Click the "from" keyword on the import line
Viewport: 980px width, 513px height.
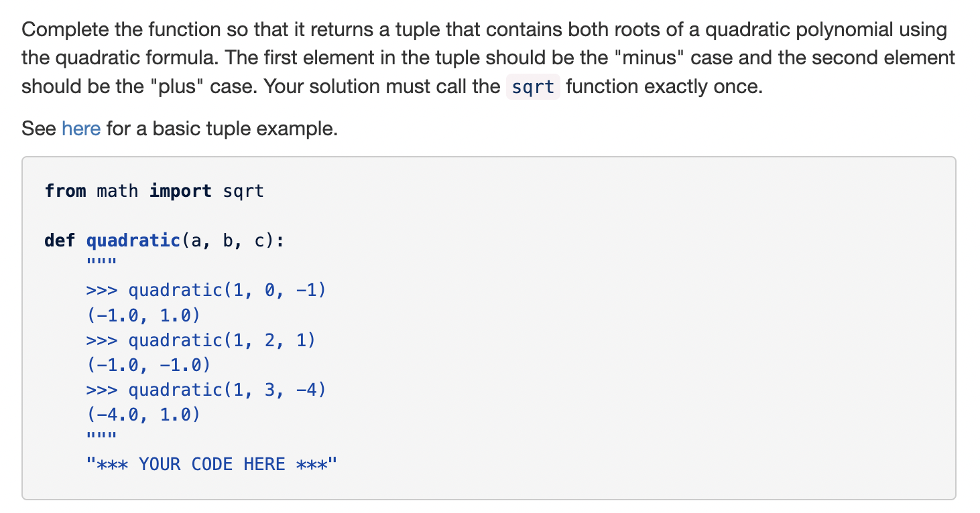coord(65,191)
